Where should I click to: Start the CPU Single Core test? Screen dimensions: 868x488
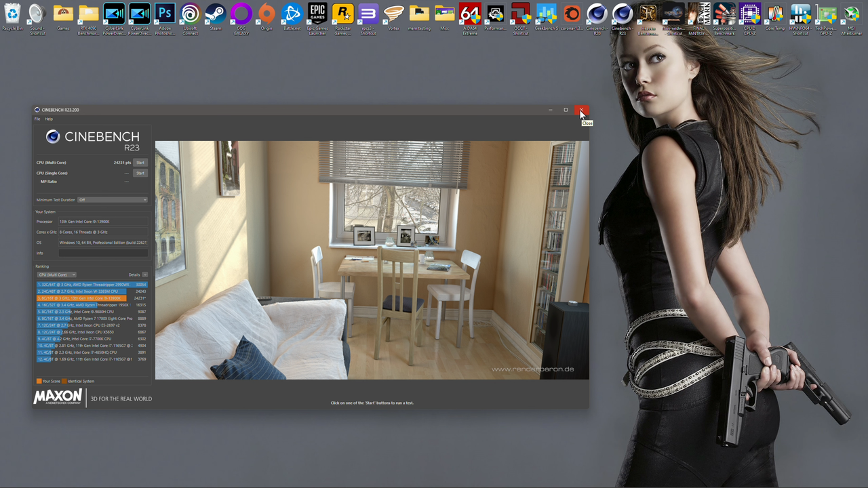tap(140, 173)
